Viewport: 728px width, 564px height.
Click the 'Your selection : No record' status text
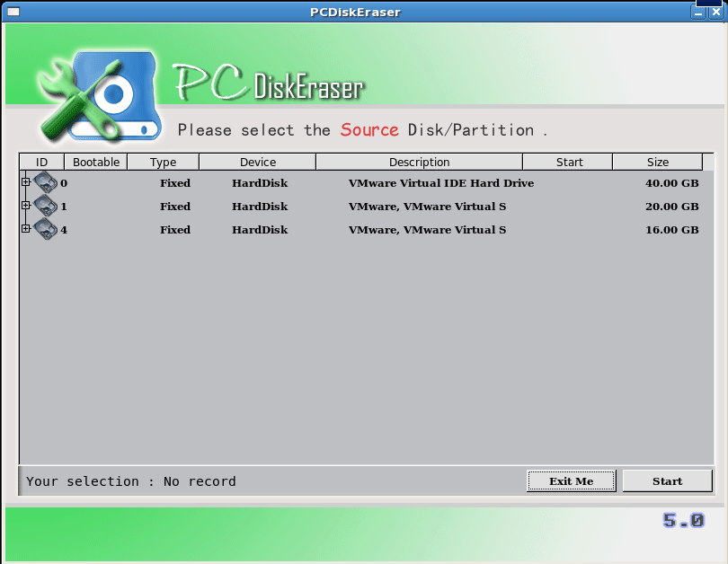click(x=131, y=481)
